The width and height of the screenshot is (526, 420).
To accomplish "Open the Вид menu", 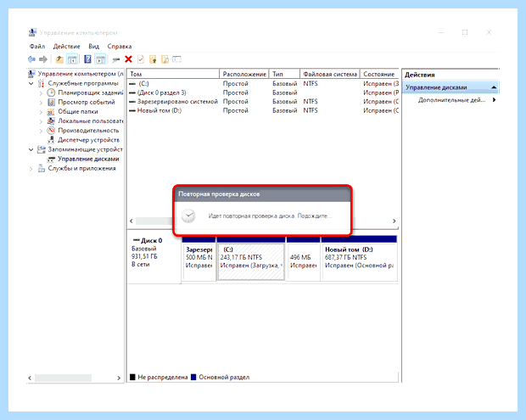I will click(x=94, y=47).
